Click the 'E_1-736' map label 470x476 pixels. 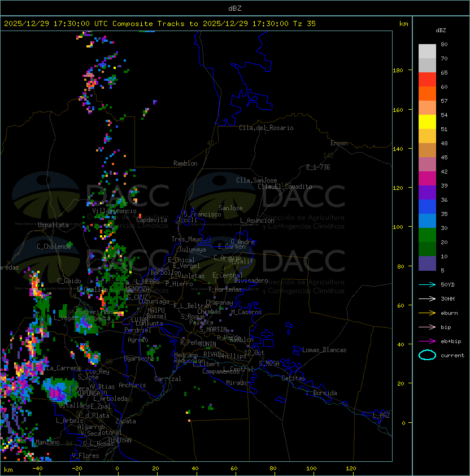pyautogui.click(x=318, y=167)
